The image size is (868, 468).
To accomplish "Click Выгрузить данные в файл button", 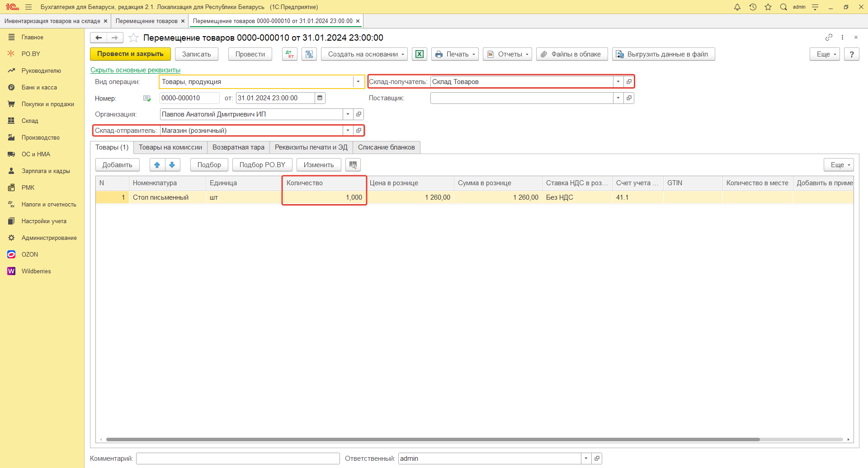I will coord(664,54).
